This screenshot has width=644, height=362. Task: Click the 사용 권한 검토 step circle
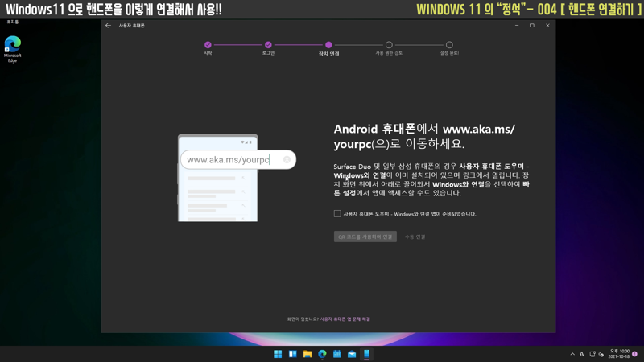(389, 45)
